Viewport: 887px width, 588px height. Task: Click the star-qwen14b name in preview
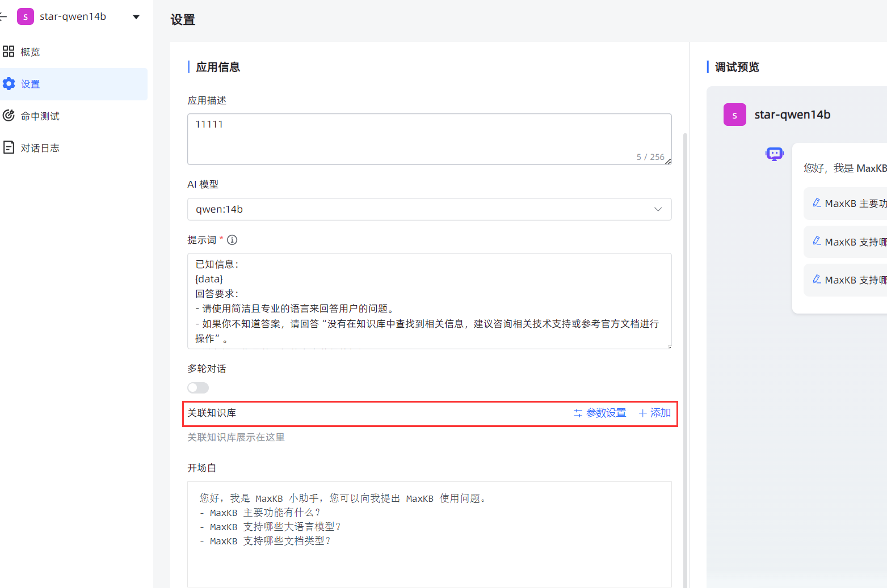click(792, 115)
